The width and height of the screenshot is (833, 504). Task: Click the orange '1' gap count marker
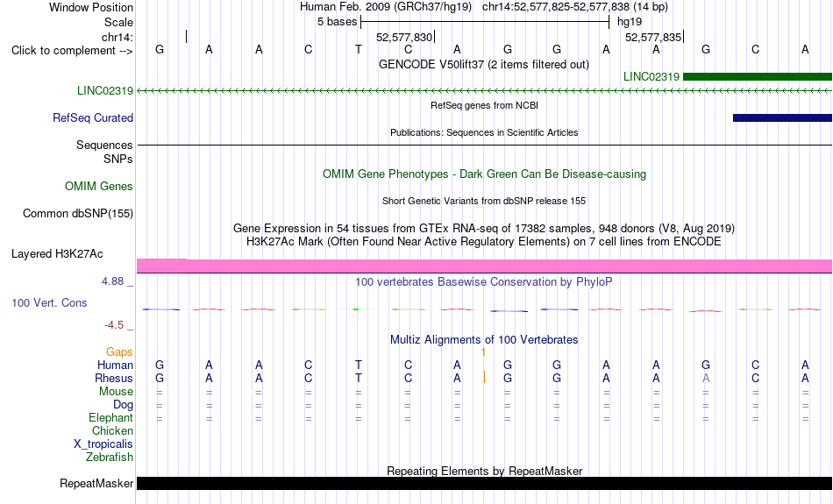[x=483, y=352]
